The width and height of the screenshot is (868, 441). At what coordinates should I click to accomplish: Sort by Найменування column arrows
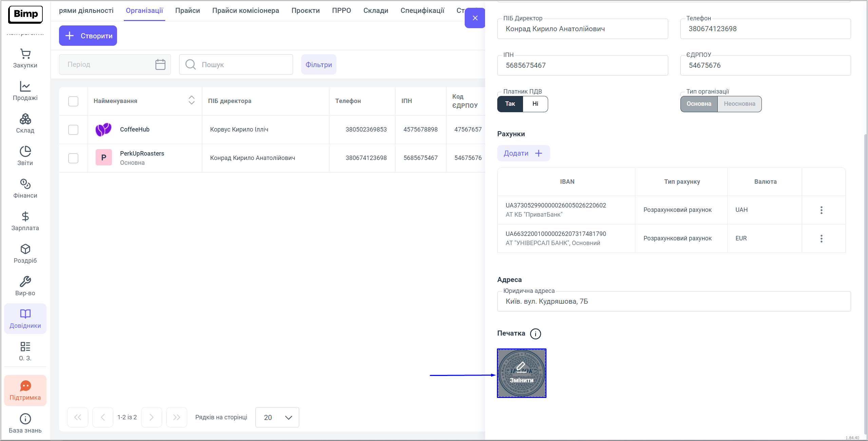point(191,100)
